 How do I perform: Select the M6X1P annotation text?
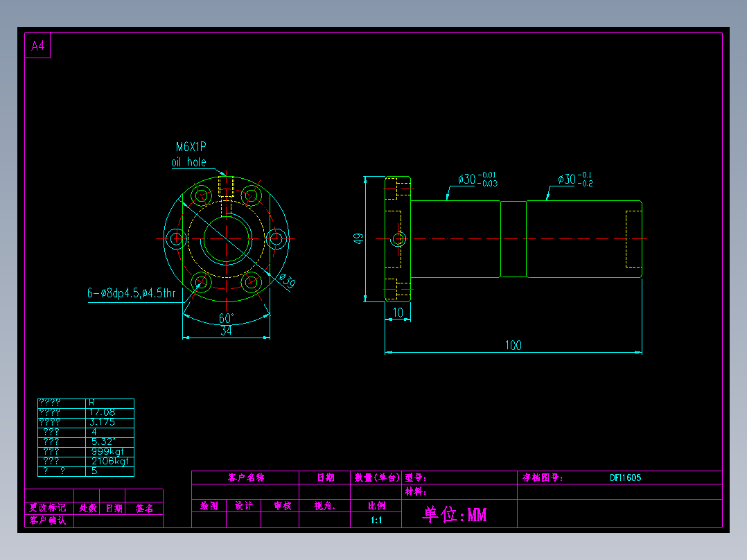pyautogui.click(x=191, y=147)
